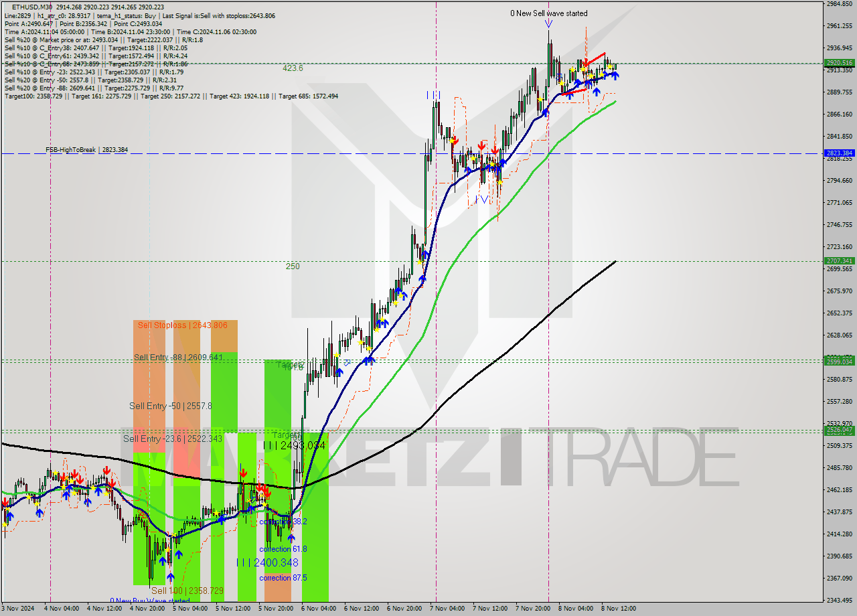Screen dimensions: 857x616
Task: Click the 2343.495 price axis value
Action: coord(840,600)
